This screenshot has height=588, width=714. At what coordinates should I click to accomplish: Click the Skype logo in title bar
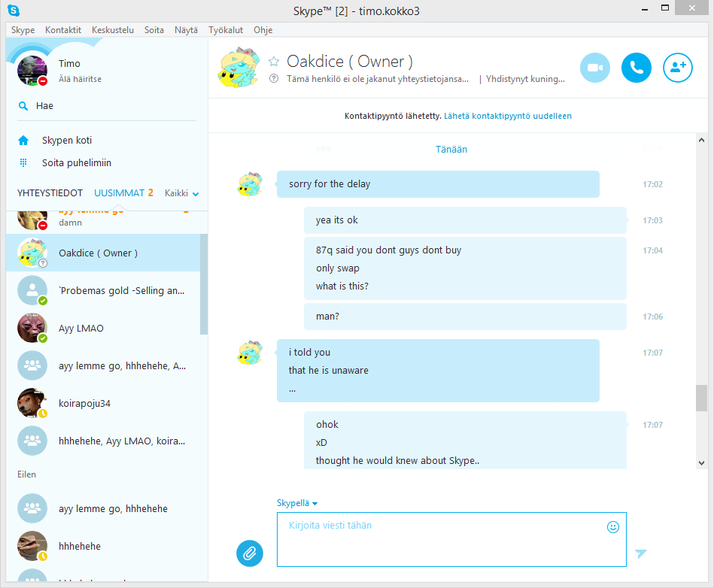click(14, 10)
